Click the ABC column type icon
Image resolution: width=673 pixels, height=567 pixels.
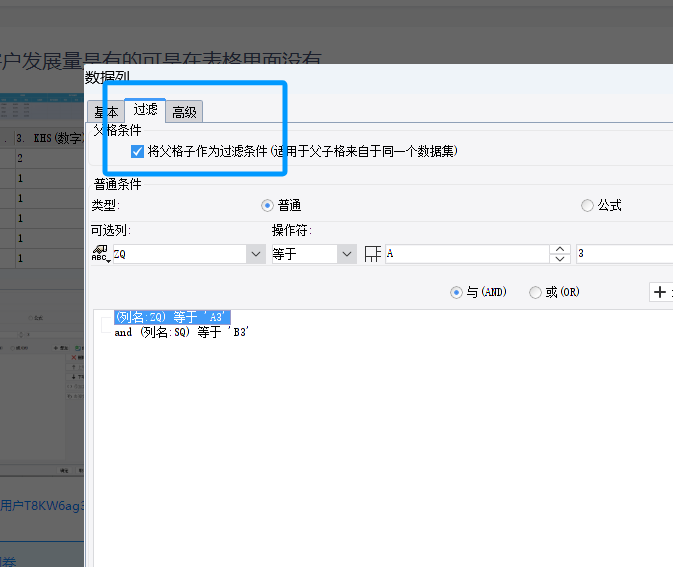click(101, 254)
